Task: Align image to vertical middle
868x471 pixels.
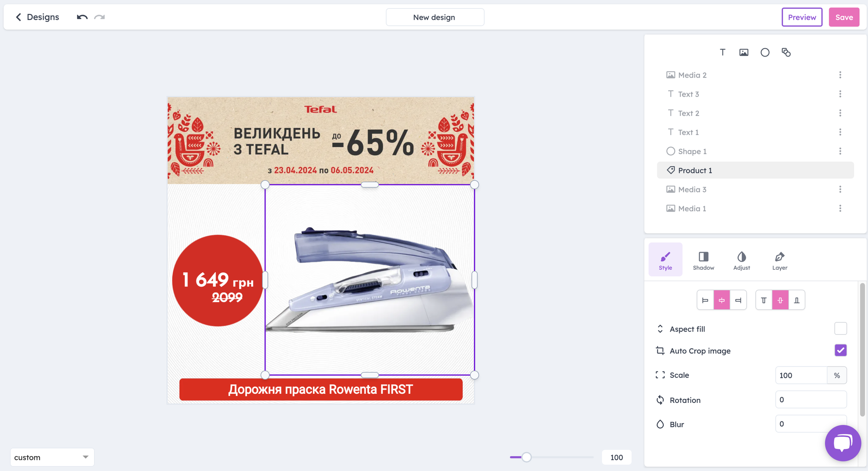Action: point(780,300)
